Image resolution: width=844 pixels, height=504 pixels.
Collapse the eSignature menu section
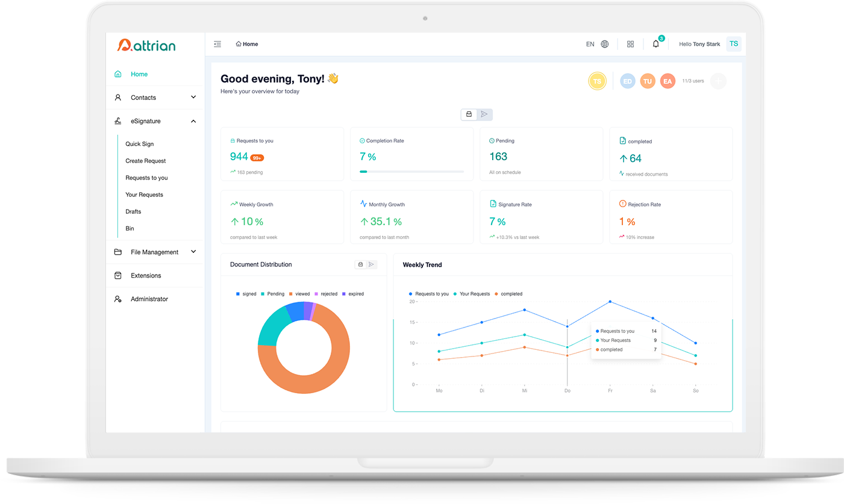(193, 121)
